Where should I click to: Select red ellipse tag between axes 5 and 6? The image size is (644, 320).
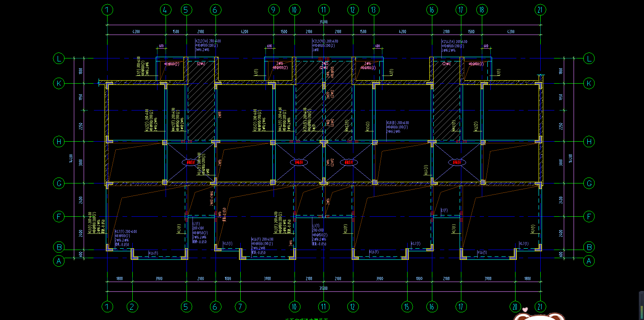click(191, 162)
